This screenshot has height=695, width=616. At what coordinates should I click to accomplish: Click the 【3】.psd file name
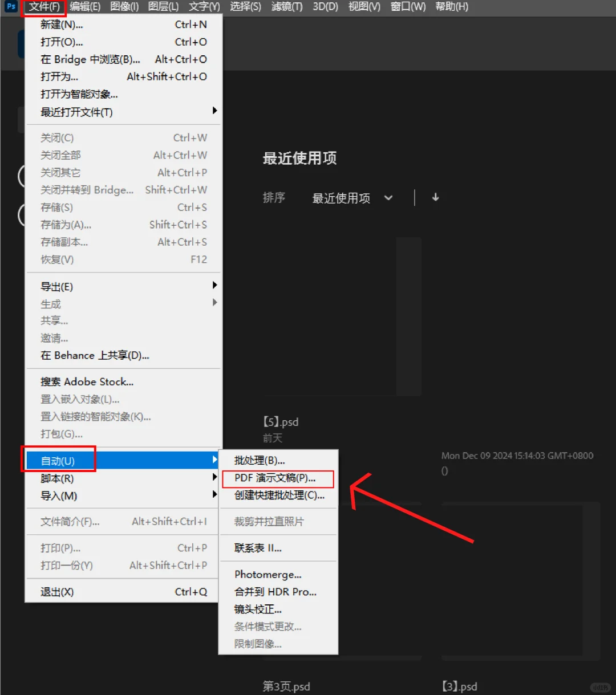[x=459, y=686]
